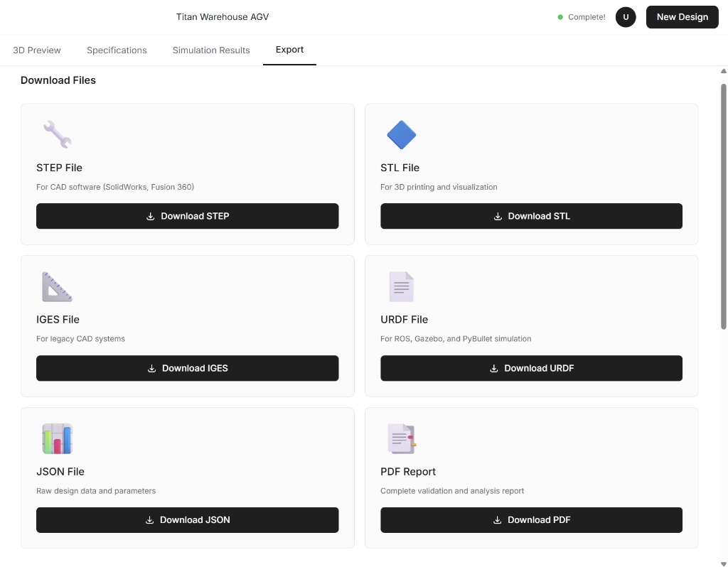This screenshot has height=567, width=728.
Task: Click the ruler icon for IGES File
Action: pos(57,286)
